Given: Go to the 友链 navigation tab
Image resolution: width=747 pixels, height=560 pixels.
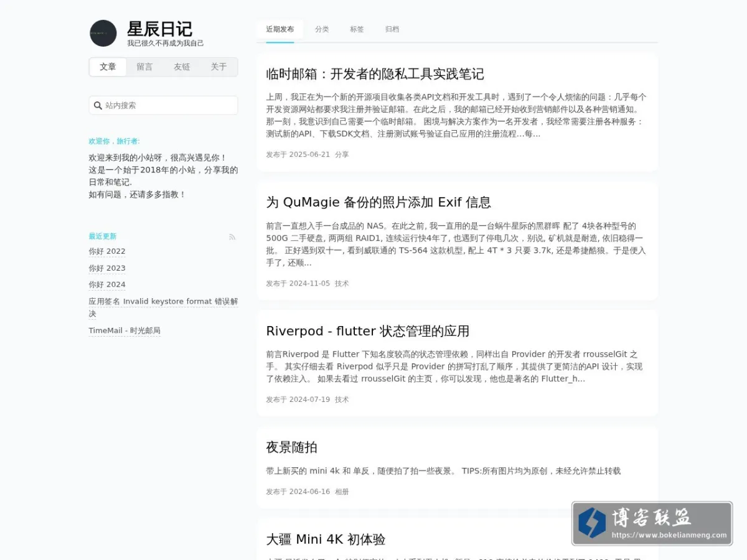Looking at the screenshot, I should click(x=182, y=67).
